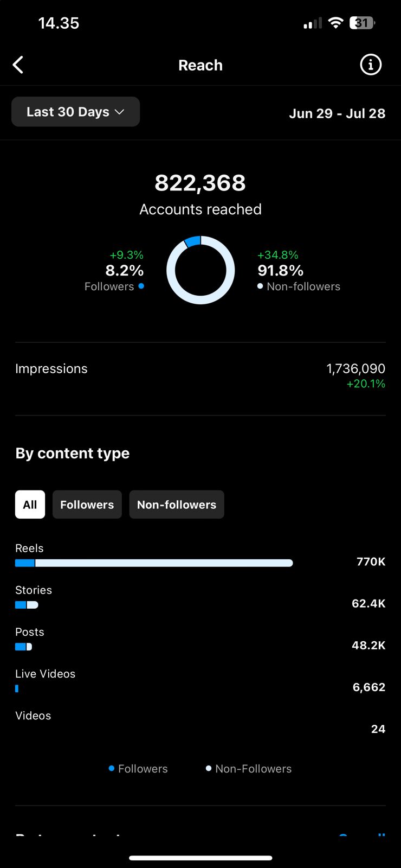Screen dimensions: 401x868
Task: Tap the blue Followers legend dot
Action: pos(112,768)
